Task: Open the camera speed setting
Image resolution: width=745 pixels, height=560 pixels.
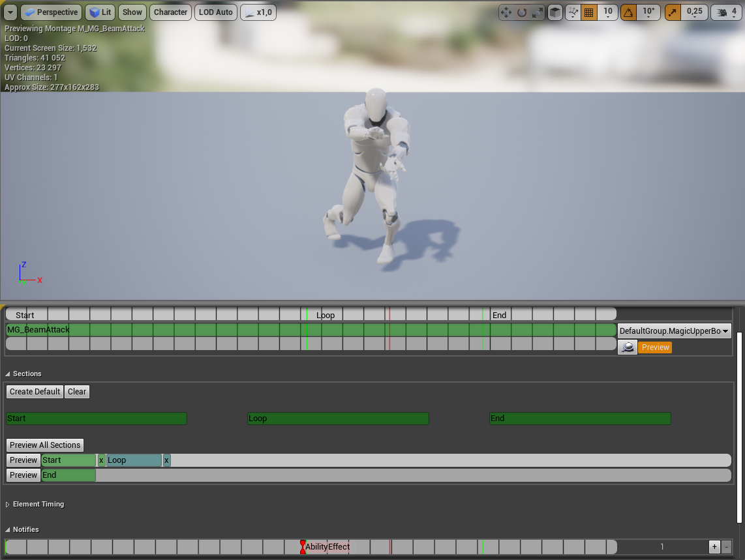Action: 727,12
